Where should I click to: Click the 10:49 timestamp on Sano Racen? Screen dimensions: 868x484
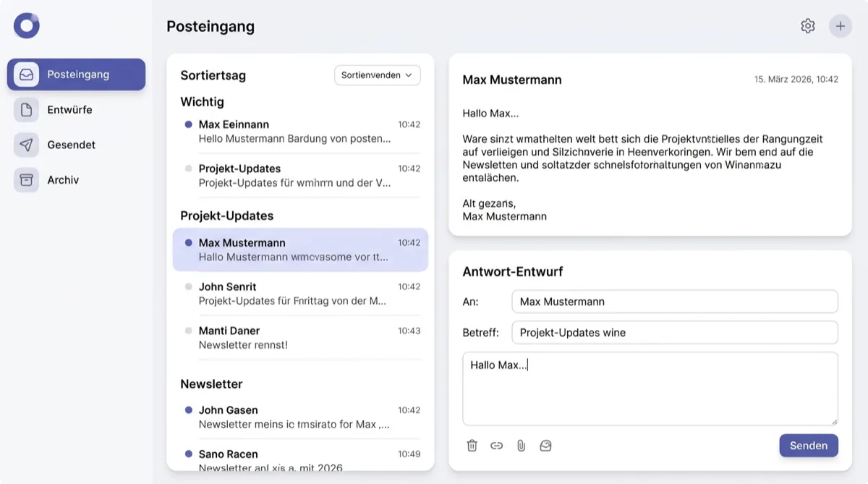[x=409, y=454]
